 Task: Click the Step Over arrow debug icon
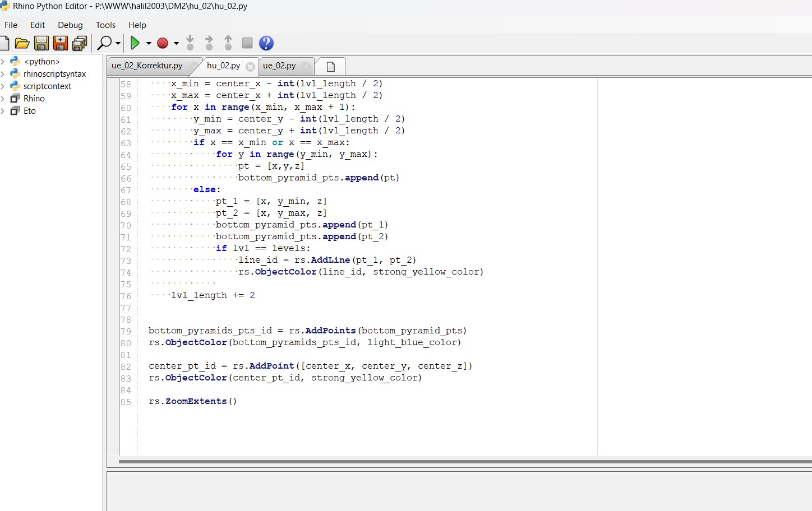tap(209, 43)
